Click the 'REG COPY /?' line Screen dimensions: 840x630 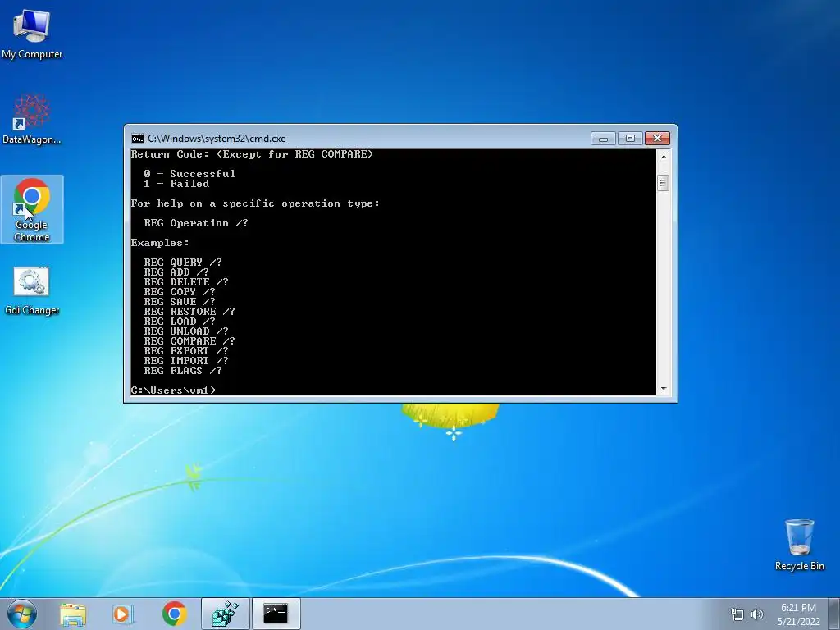click(180, 292)
